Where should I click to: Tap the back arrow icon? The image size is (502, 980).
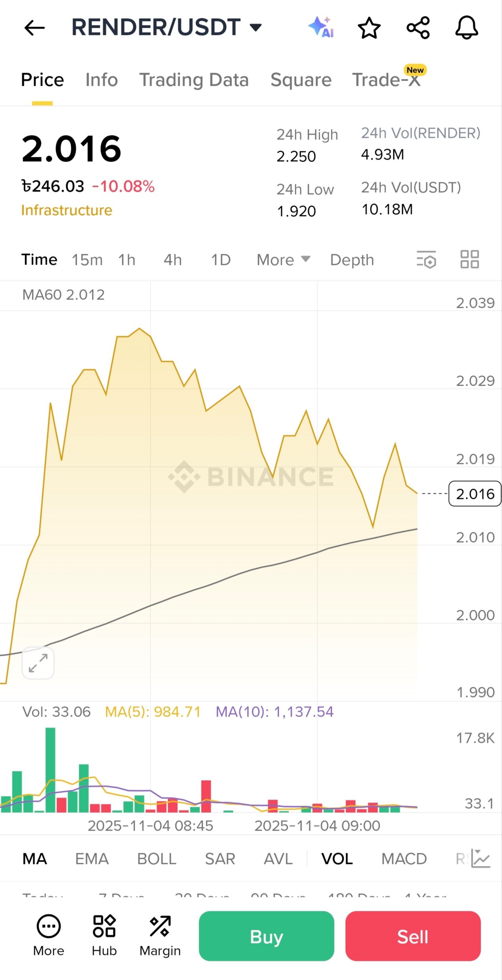(34, 28)
